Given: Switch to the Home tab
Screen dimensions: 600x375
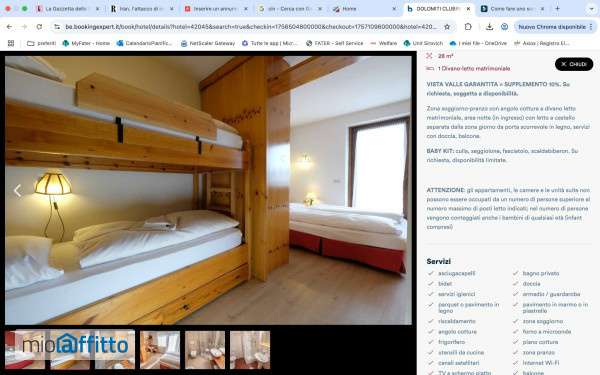Looking at the screenshot, I should 364,8.
